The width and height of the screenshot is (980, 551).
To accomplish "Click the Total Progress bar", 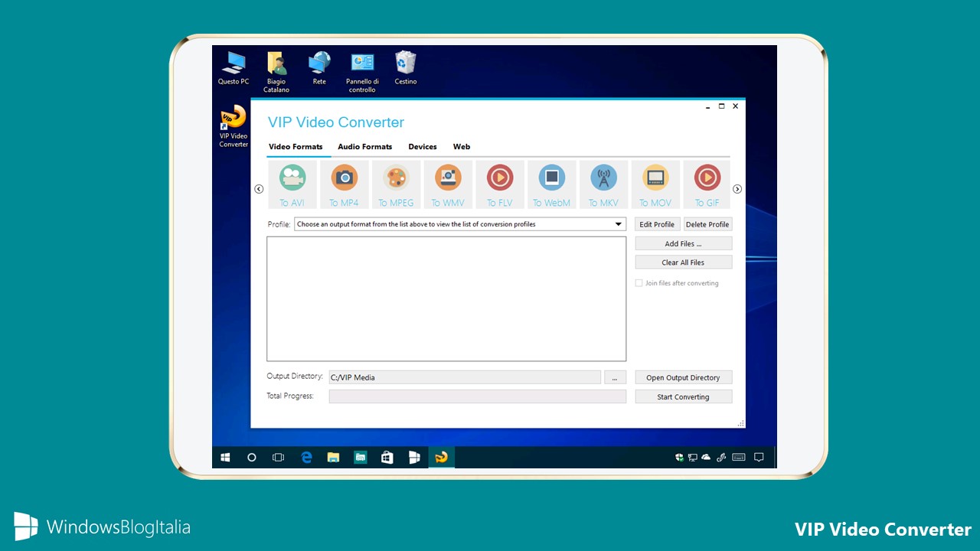I will 477,396.
